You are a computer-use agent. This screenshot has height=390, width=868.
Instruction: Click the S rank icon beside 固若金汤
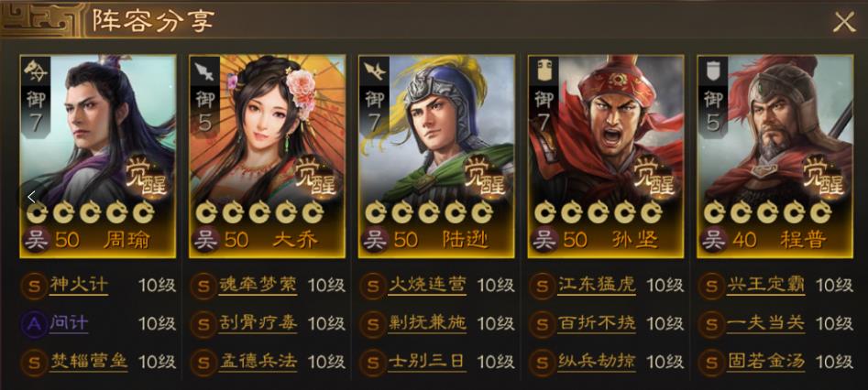pyautogui.click(x=711, y=362)
